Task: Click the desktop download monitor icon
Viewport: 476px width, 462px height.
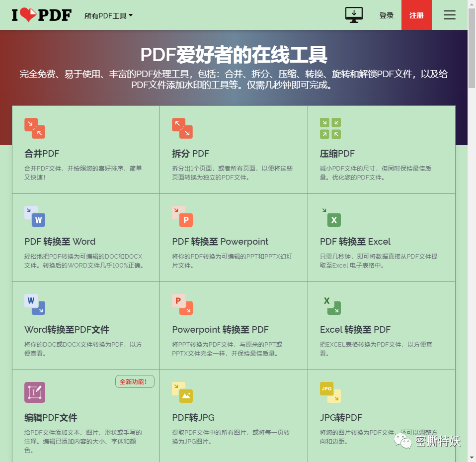Action: tap(354, 15)
